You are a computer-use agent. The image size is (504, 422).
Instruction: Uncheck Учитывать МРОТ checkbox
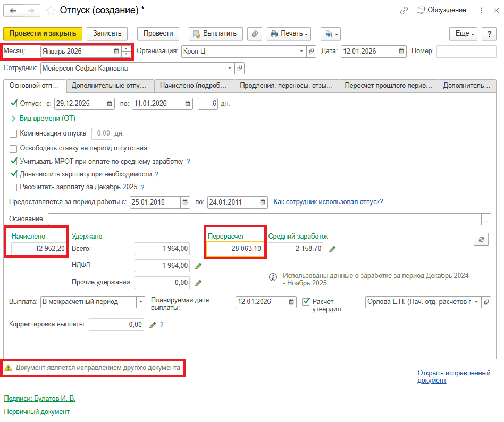(13, 161)
